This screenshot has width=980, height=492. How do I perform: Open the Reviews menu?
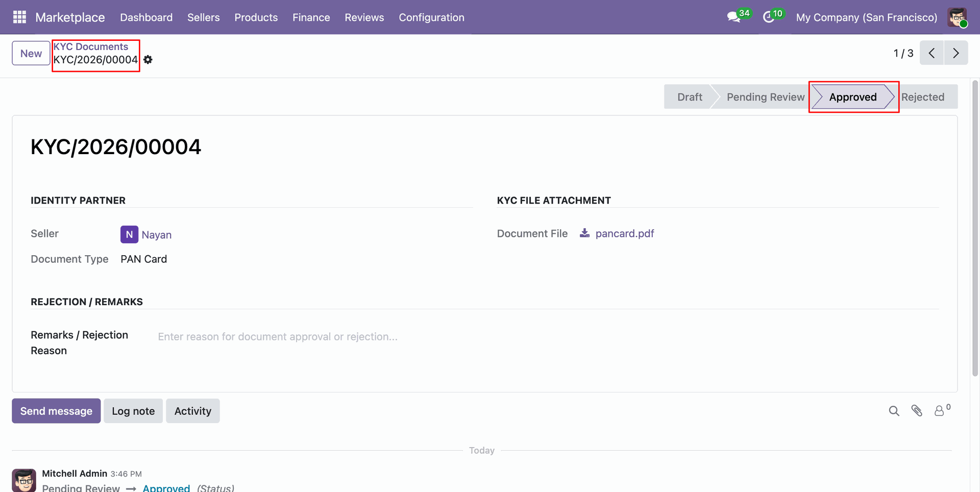coord(364,17)
